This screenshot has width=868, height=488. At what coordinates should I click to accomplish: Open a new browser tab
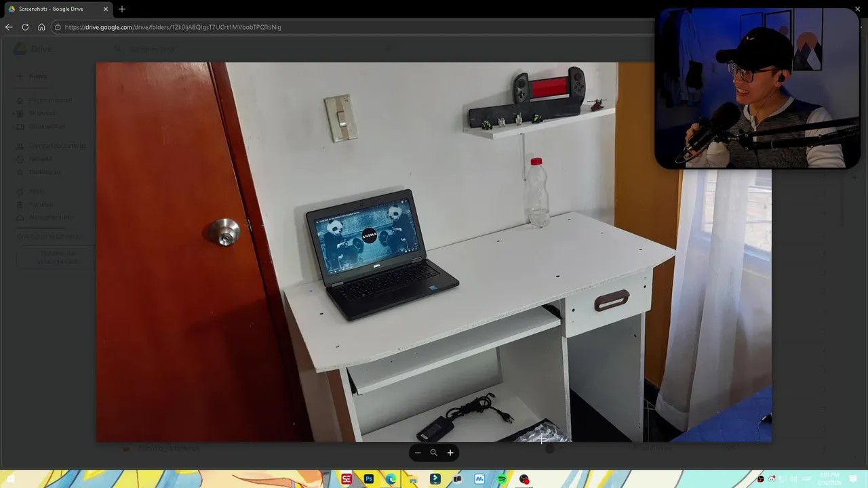(x=122, y=9)
